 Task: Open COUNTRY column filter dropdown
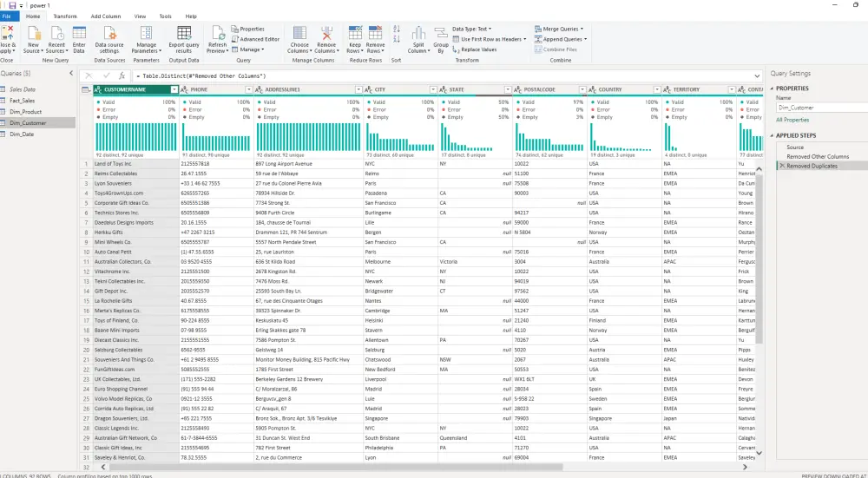(x=657, y=89)
